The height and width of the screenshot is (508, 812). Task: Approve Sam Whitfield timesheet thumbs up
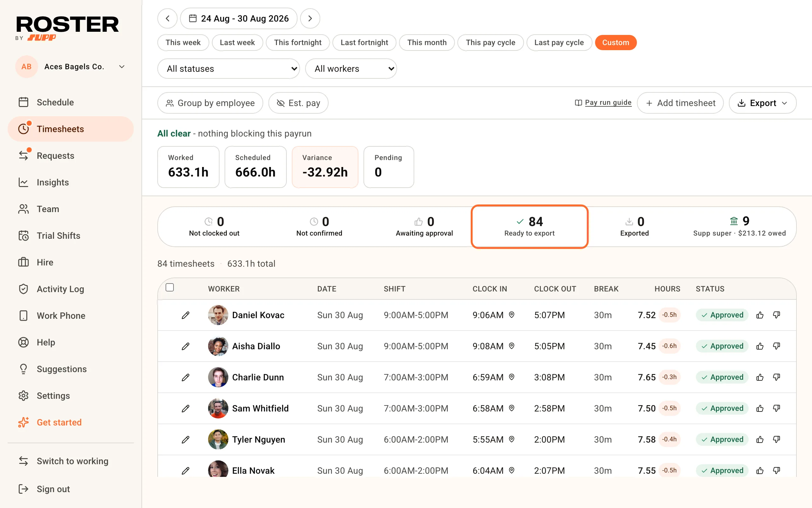point(760,409)
